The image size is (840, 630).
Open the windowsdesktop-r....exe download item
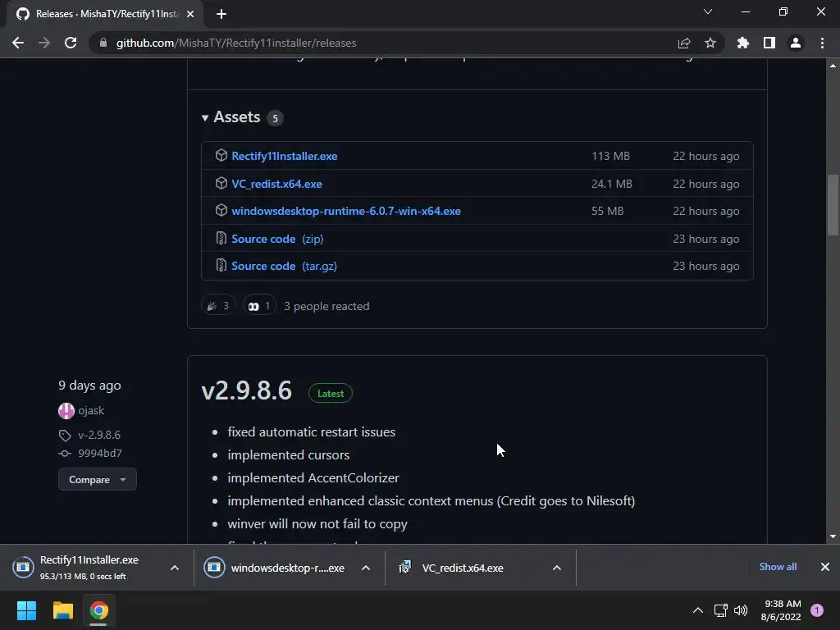point(276,568)
